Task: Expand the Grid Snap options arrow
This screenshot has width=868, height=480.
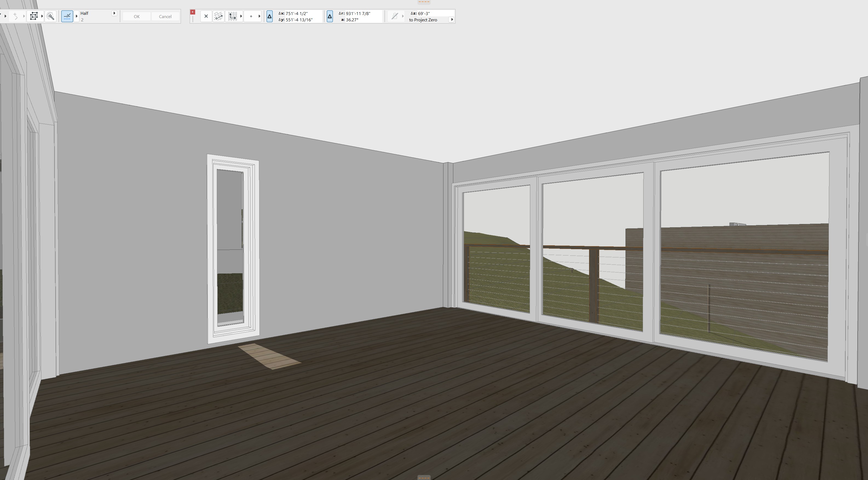Action: point(241,16)
